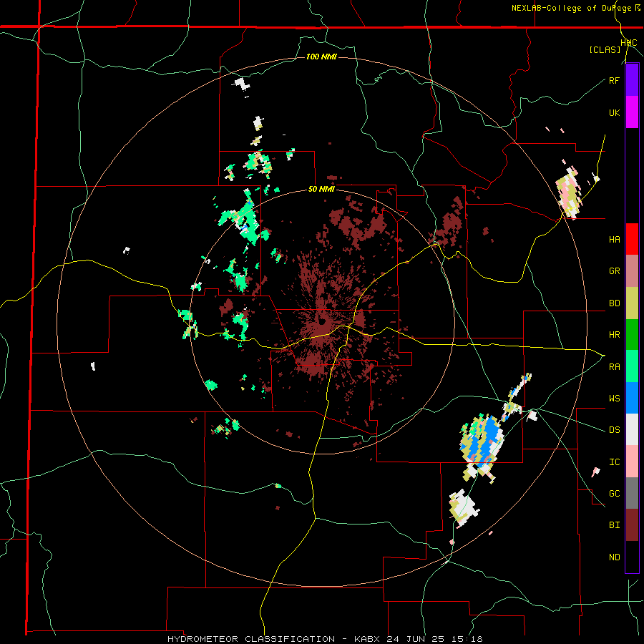Click the white DS legend color swatch
The image size is (644, 644).
(632, 429)
